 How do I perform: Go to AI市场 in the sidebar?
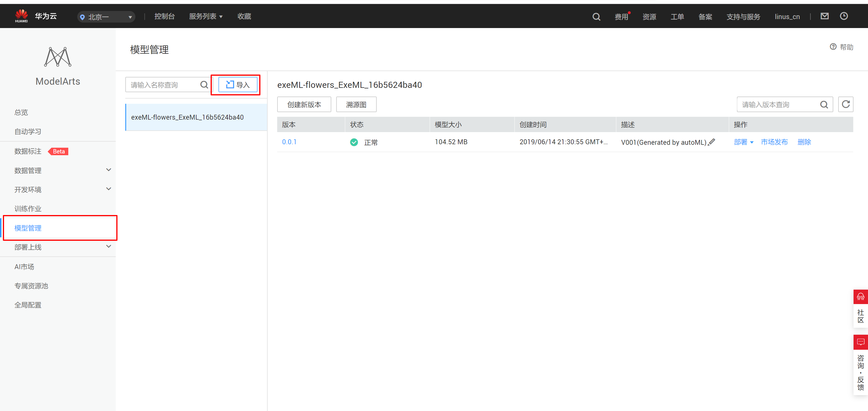pos(24,266)
